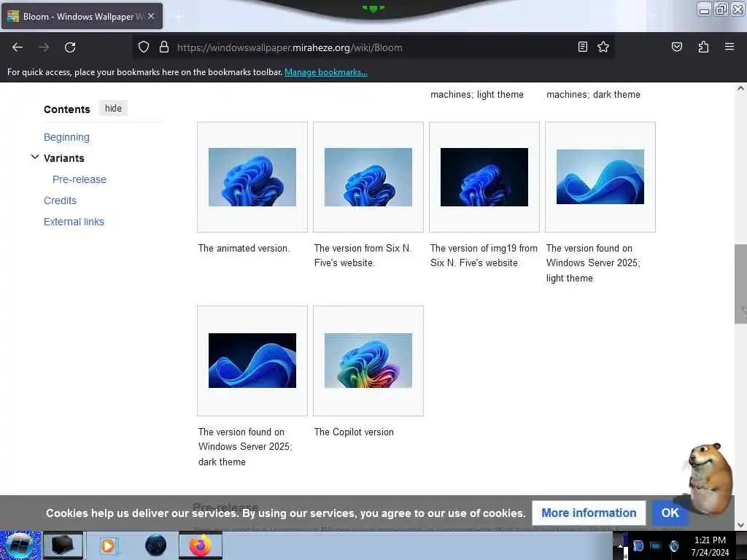Save page to Pocket
747x560 pixels.
(676, 47)
